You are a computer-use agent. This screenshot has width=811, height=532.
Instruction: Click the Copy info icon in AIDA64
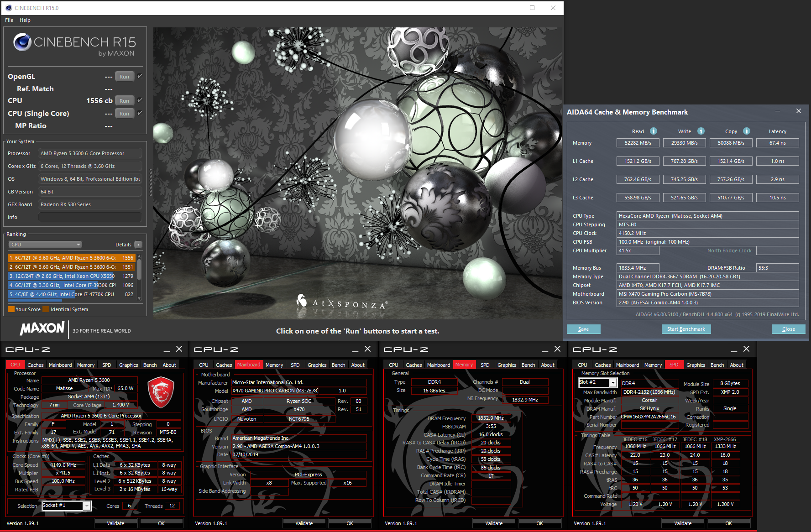pos(747,131)
